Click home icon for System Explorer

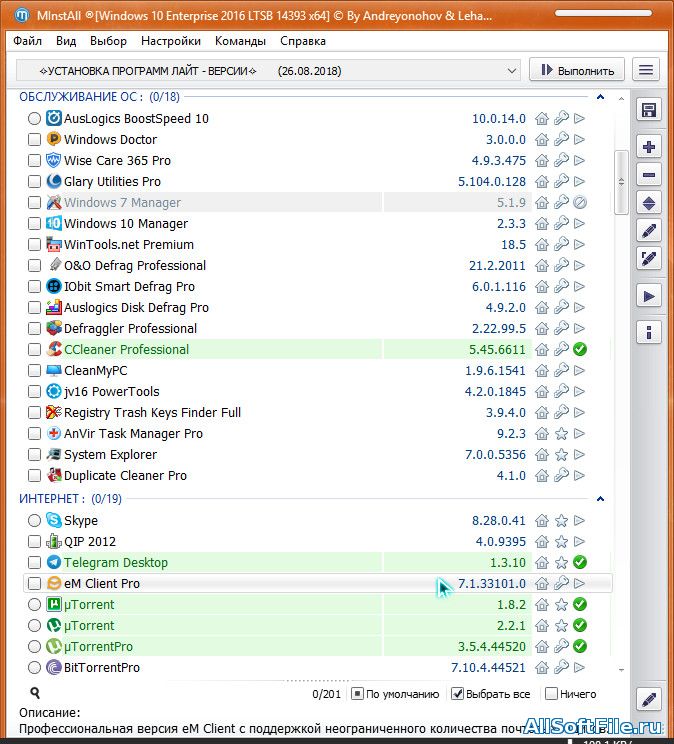click(542, 455)
